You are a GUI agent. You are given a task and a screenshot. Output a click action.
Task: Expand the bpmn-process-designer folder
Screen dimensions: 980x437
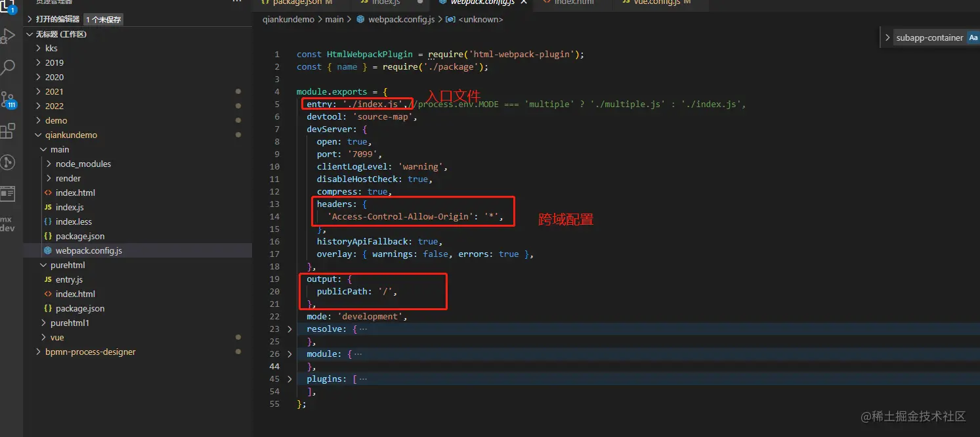tap(39, 352)
